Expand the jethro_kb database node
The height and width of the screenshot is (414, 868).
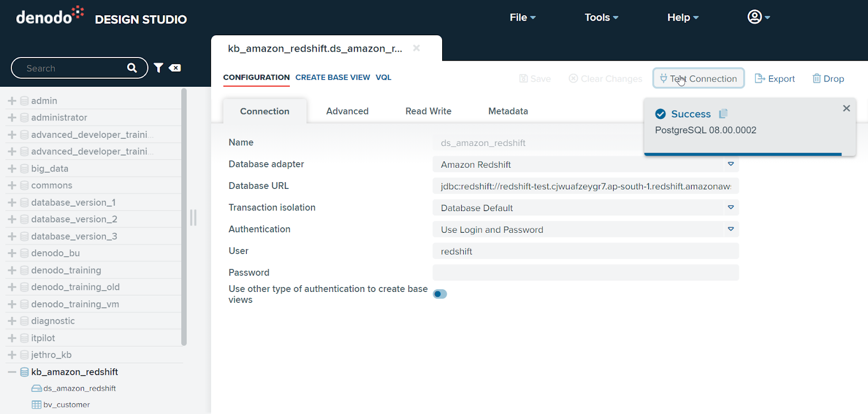(12, 355)
